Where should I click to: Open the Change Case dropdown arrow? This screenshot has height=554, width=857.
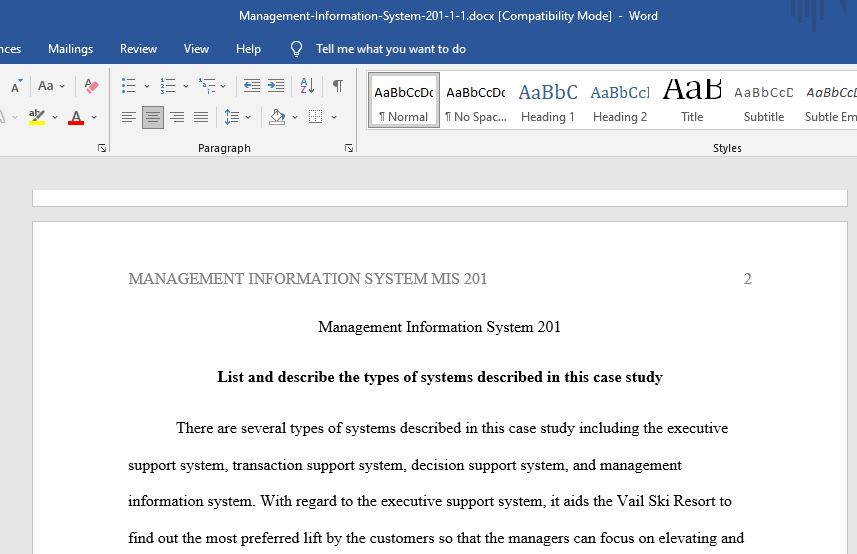pos(62,86)
